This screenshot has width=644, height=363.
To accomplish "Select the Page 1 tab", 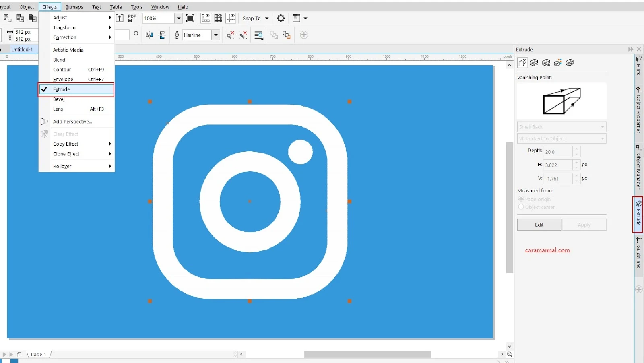I will pos(39,355).
